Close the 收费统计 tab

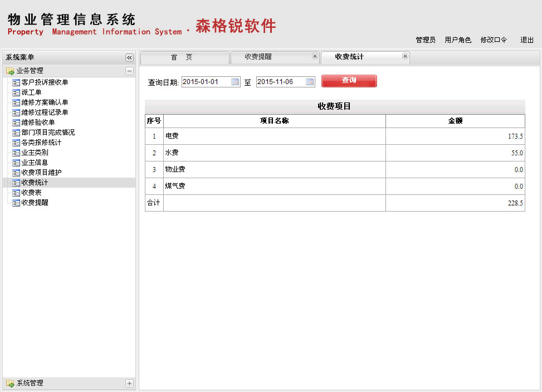tap(405, 56)
